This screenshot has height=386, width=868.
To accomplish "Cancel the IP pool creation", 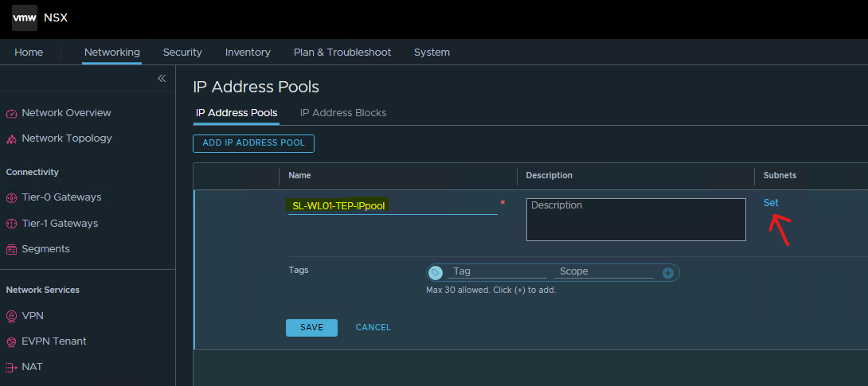I will click(373, 328).
